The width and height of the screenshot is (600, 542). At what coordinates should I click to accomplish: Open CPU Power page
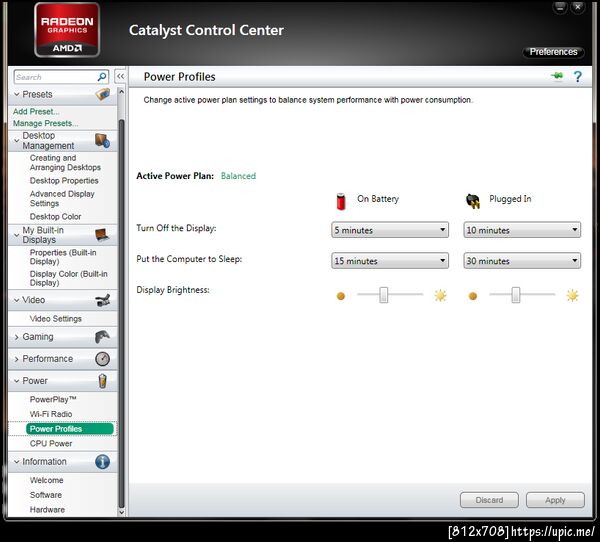coord(51,443)
